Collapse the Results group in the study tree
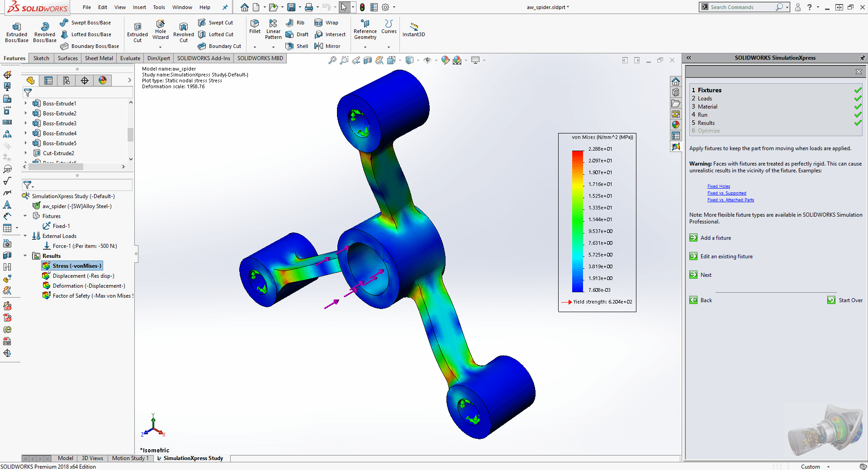The image size is (868, 470). tap(25, 256)
